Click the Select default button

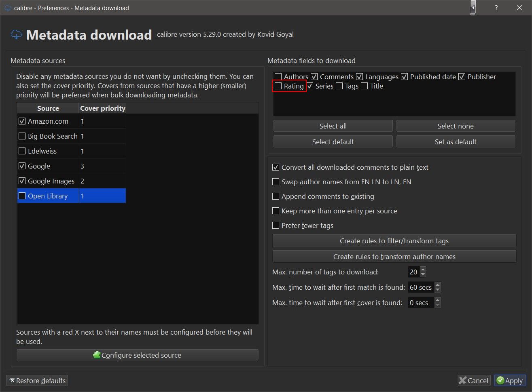pyautogui.click(x=333, y=142)
